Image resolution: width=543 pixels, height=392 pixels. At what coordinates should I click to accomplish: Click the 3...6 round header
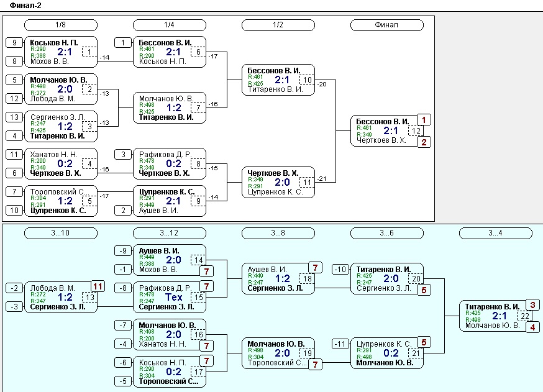[x=387, y=233]
